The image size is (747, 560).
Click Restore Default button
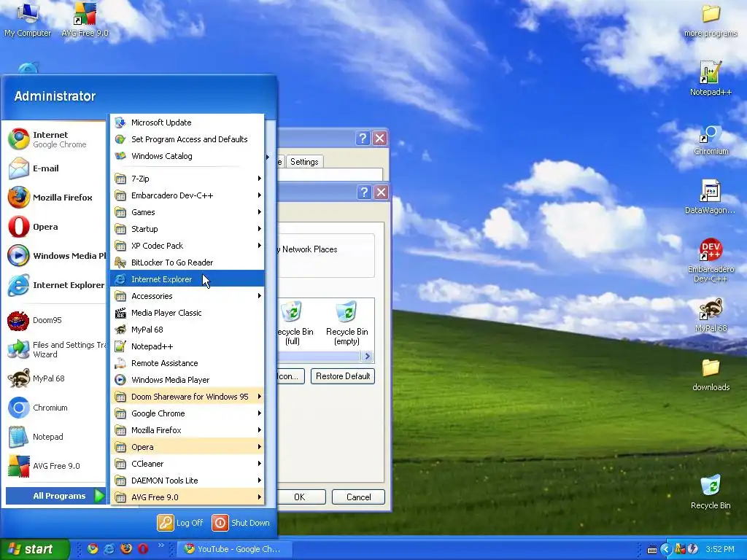pyautogui.click(x=343, y=376)
